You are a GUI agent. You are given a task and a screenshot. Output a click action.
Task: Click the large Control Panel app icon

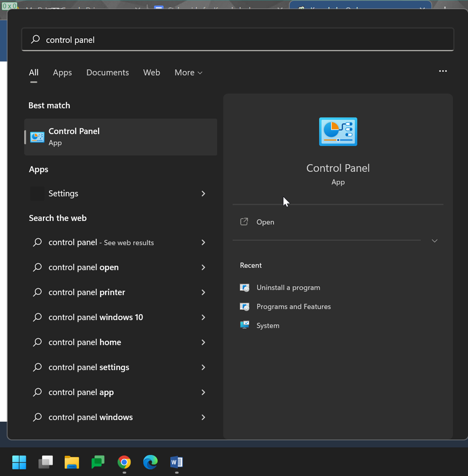pos(338,132)
